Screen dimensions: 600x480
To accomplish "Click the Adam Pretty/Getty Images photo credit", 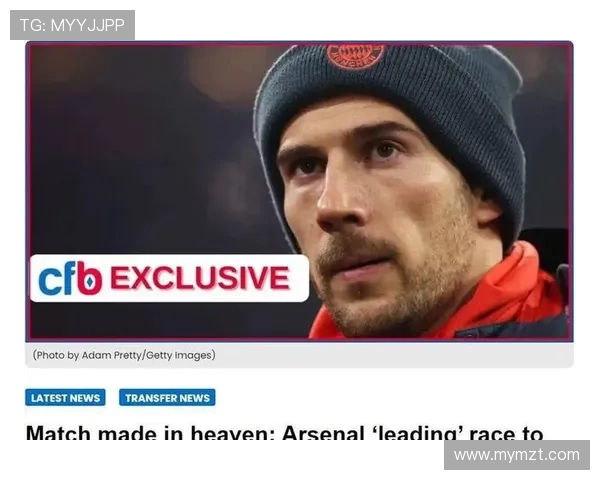I will [x=123, y=355].
